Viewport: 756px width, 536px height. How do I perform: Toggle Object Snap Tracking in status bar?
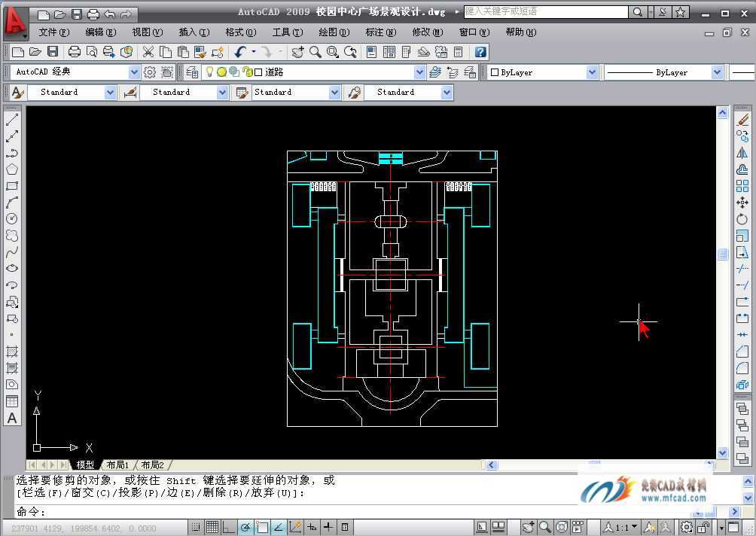[x=279, y=527]
